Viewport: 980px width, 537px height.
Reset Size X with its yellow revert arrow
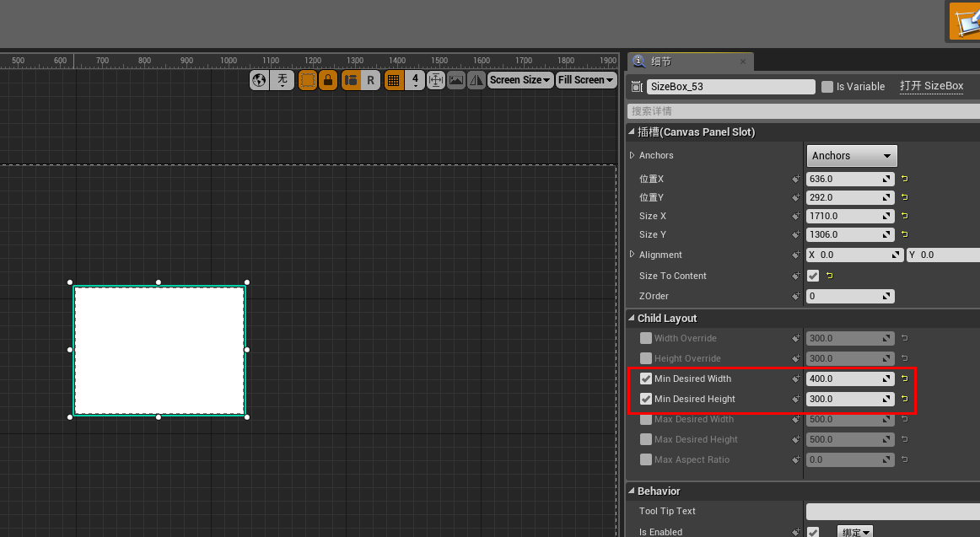tap(902, 216)
